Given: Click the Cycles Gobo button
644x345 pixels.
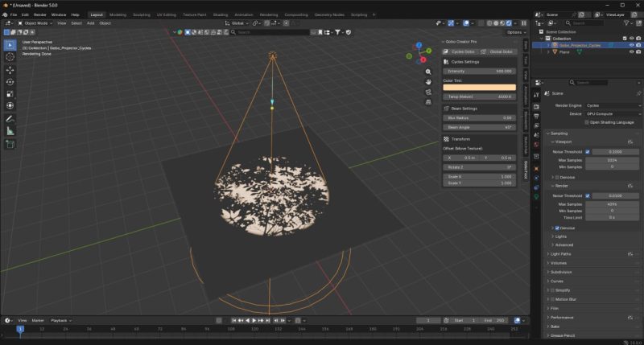Looking at the screenshot, I should click(460, 51).
